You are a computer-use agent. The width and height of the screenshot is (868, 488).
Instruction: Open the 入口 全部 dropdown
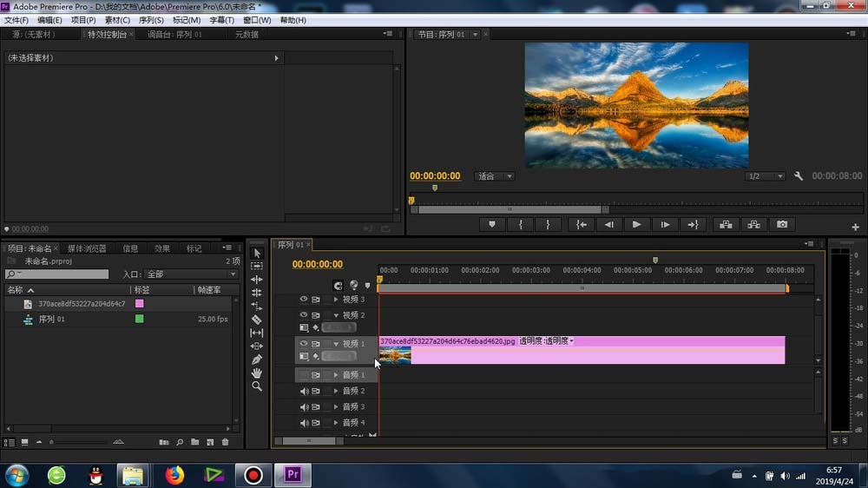191,274
